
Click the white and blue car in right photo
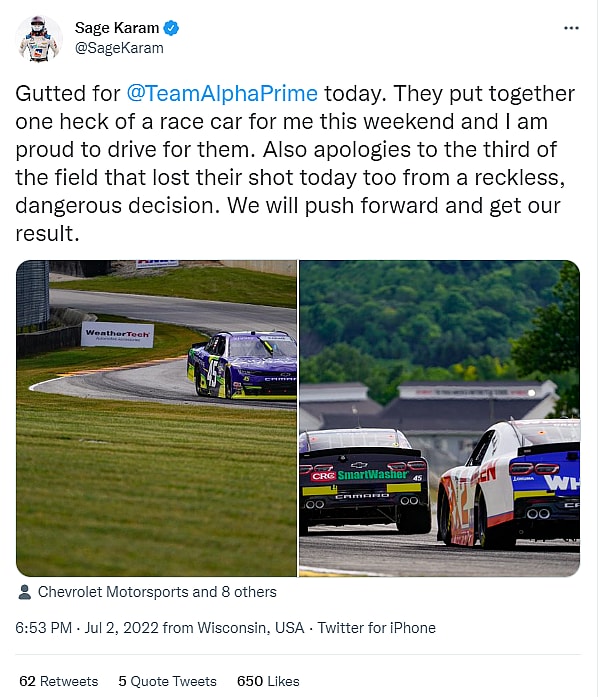coord(509,484)
